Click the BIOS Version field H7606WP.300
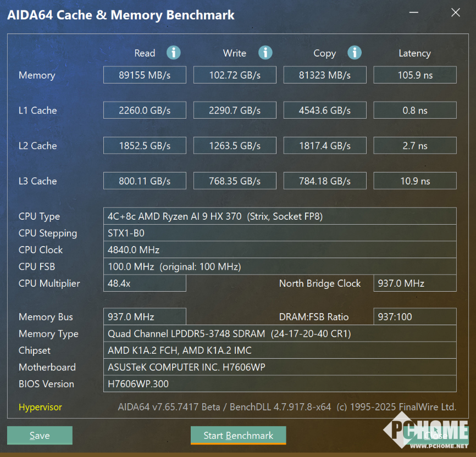Viewport: 476px width, 457px height. pos(280,383)
